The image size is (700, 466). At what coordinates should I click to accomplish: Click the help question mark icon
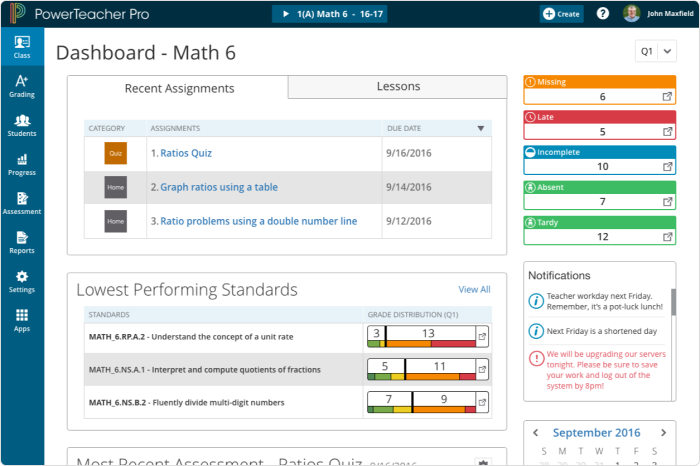(x=603, y=13)
